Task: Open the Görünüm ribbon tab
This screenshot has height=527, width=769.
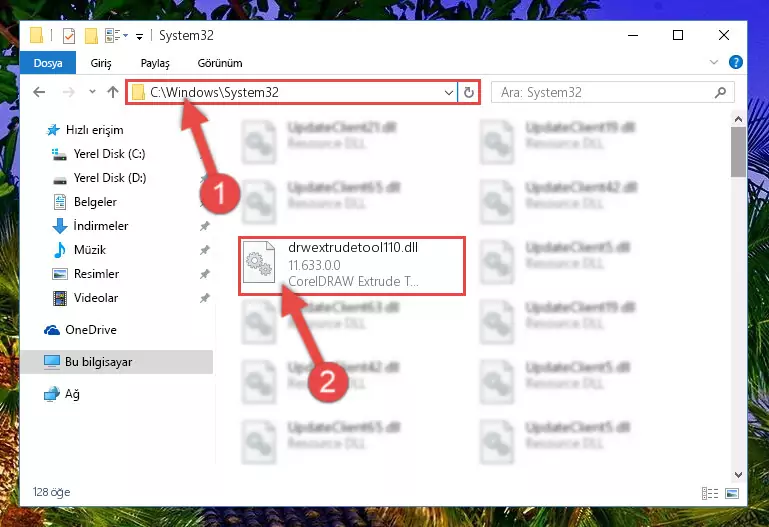Action: (220, 63)
